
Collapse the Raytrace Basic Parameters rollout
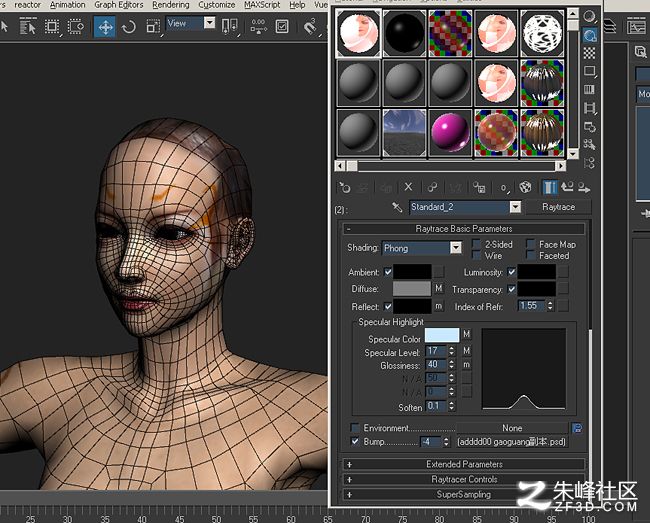(x=463, y=229)
